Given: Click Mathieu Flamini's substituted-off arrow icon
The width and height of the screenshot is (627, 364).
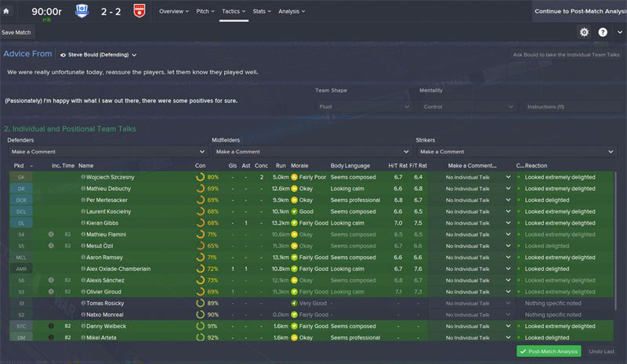Looking at the screenshot, I should (x=51, y=235).
